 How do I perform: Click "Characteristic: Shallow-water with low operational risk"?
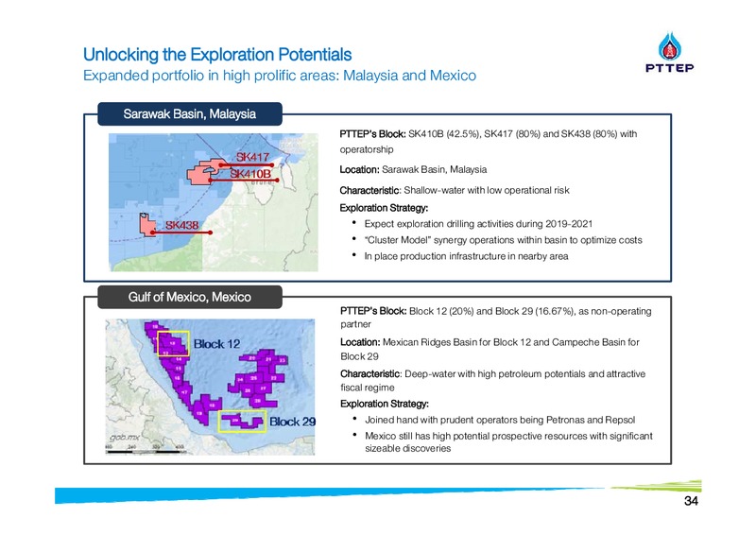pyautogui.click(x=455, y=190)
